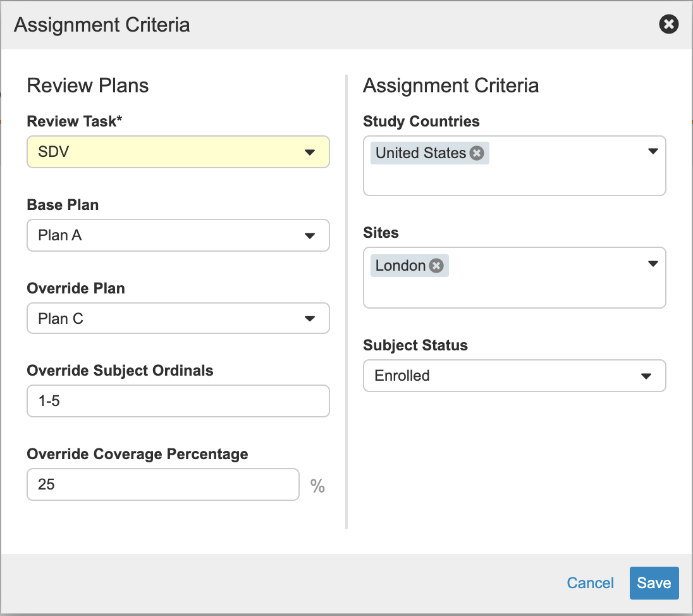This screenshot has width=693, height=616.
Task: Expand the Subject Status dropdown showing Enrolled
Action: 500,376
